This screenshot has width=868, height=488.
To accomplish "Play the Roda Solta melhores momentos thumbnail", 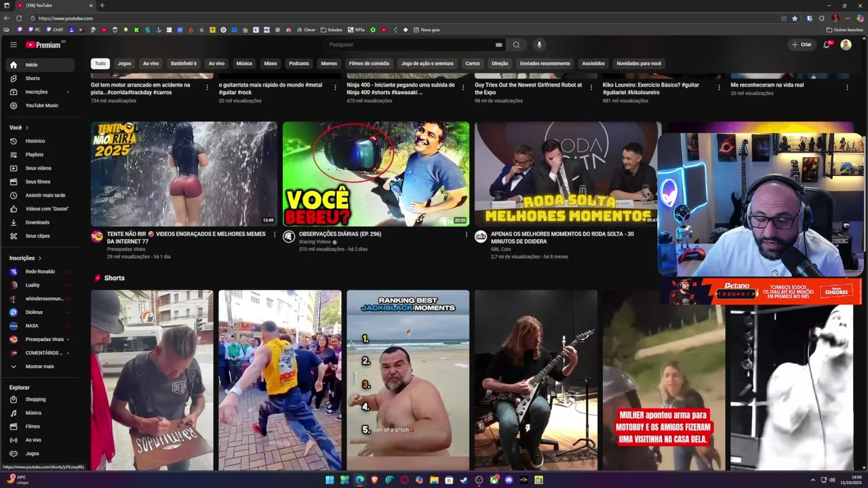I will [x=567, y=174].
